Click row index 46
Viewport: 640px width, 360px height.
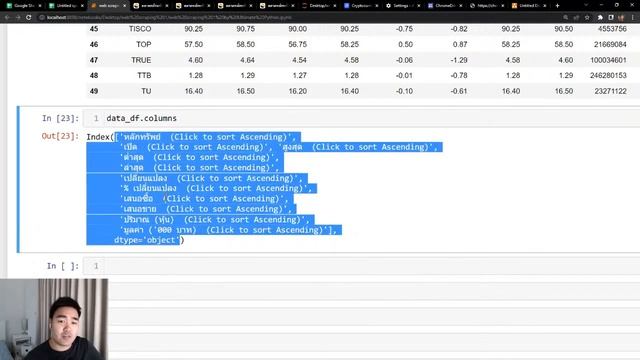pyautogui.click(x=94, y=44)
